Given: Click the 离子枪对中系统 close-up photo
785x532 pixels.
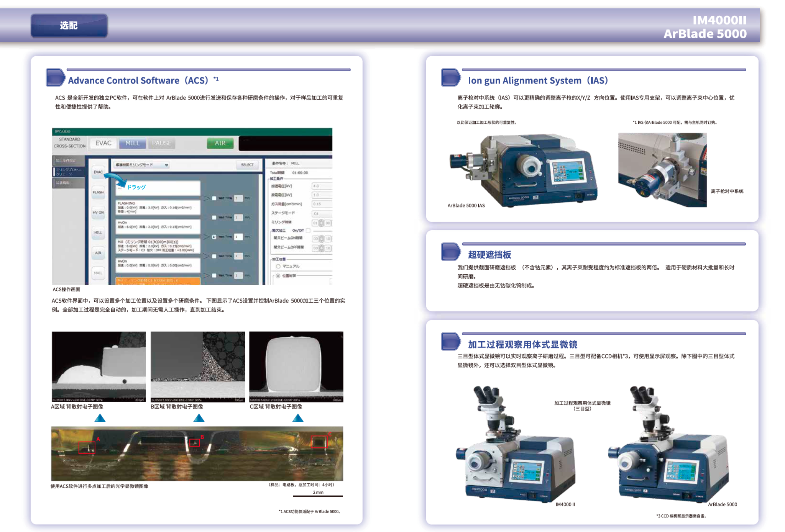Looking at the screenshot, I should point(662,170).
